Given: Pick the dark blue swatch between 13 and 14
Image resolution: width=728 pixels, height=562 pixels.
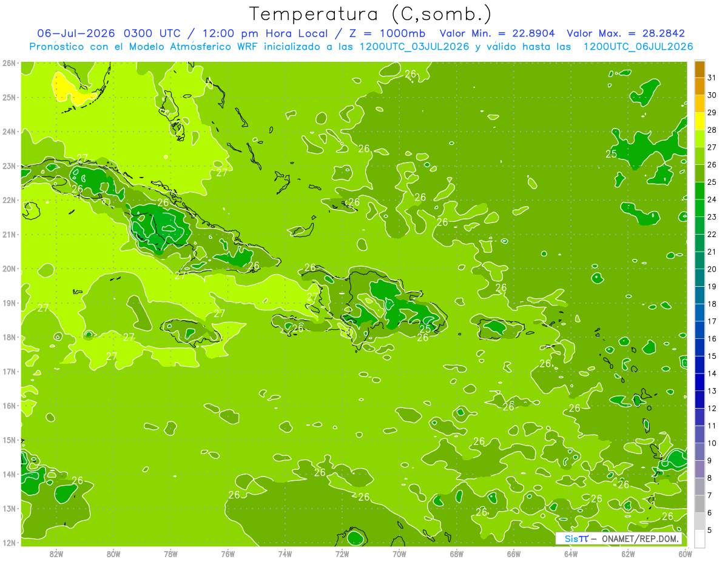Looking at the screenshot, I should pyautogui.click(x=699, y=382).
